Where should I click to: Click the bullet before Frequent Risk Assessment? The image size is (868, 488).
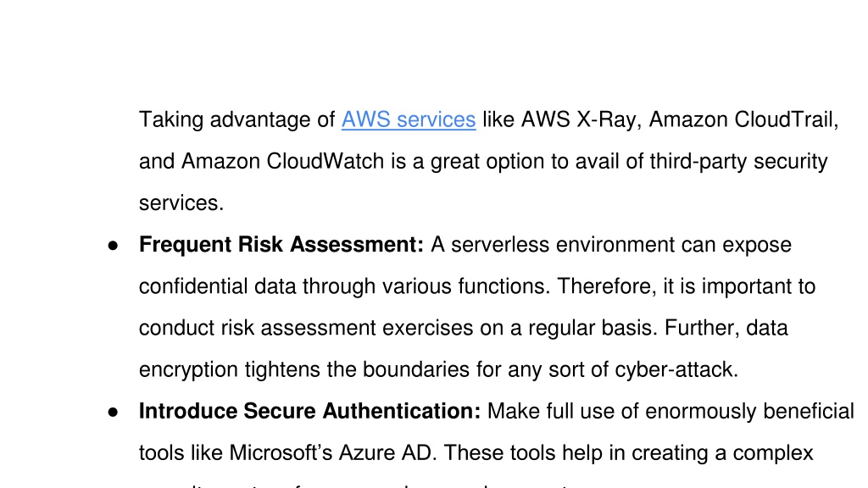pyautogui.click(x=113, y=245)
